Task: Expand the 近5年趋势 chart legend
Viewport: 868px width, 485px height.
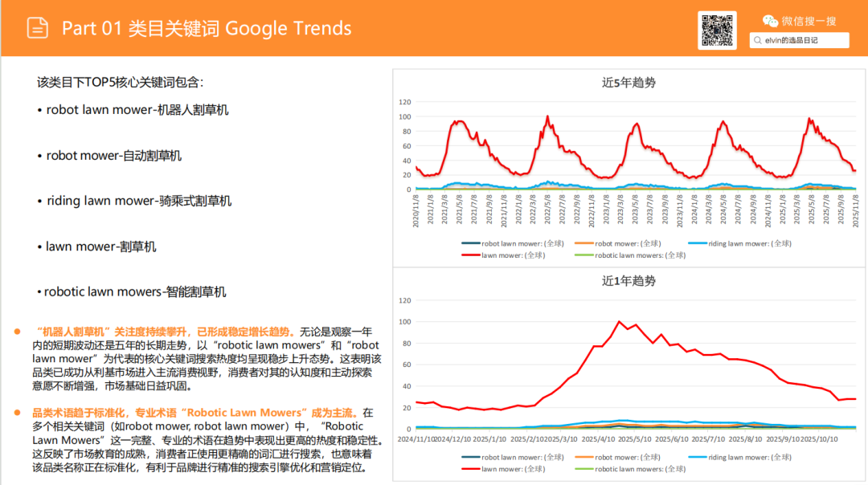Action: pos(629,249)
